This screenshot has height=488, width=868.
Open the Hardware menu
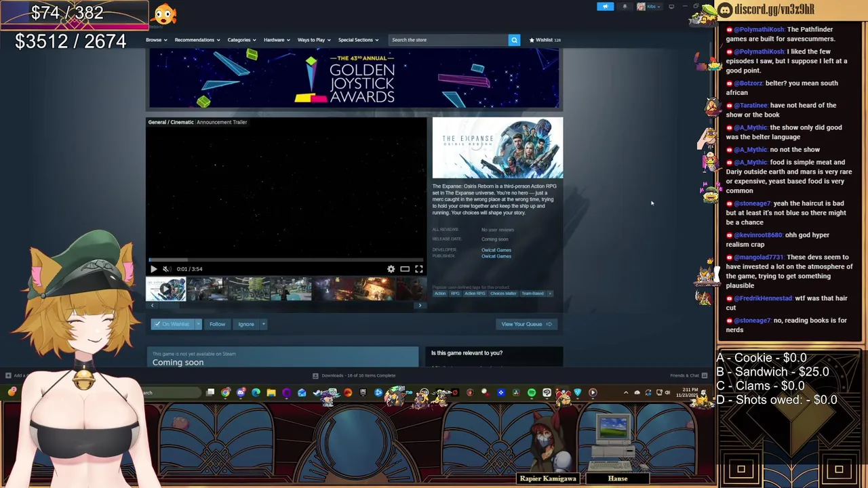[x=277, y=40]
